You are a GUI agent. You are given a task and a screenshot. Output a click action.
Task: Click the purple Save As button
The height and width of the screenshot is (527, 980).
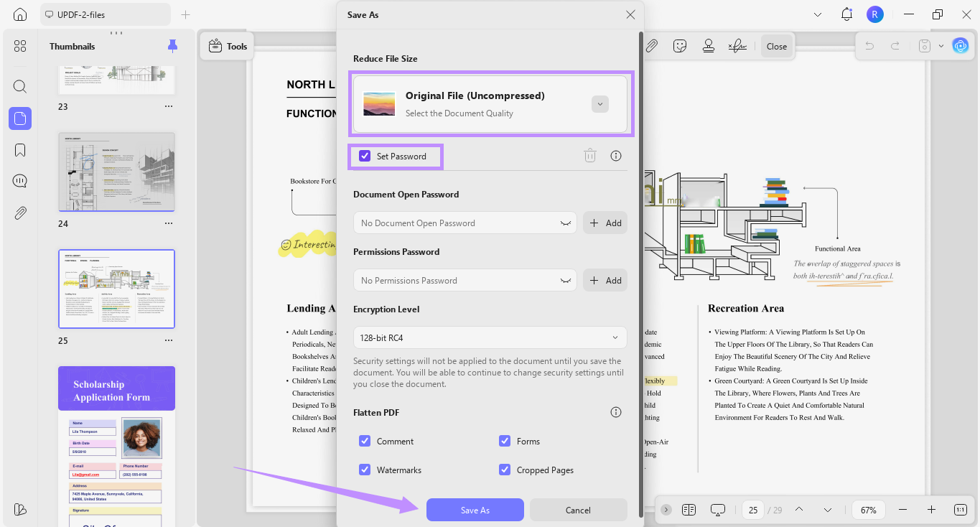[475, 510]
